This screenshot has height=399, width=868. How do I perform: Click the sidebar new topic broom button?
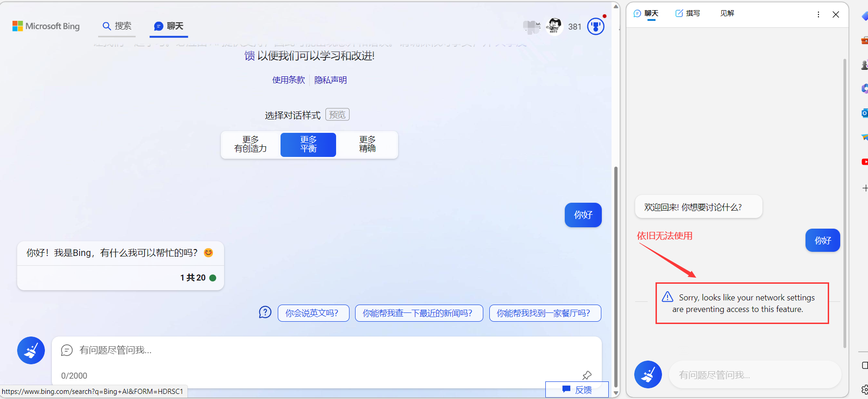[x=648, y=374]
